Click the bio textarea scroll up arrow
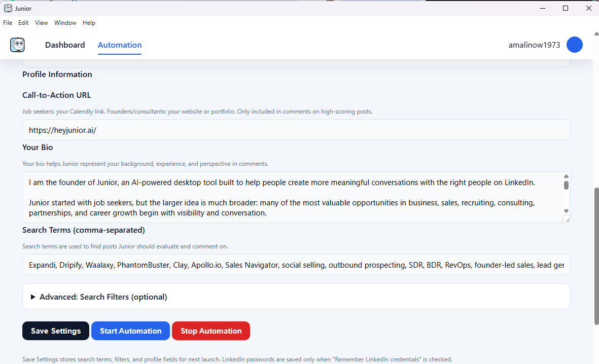 (x=566, y=176)
